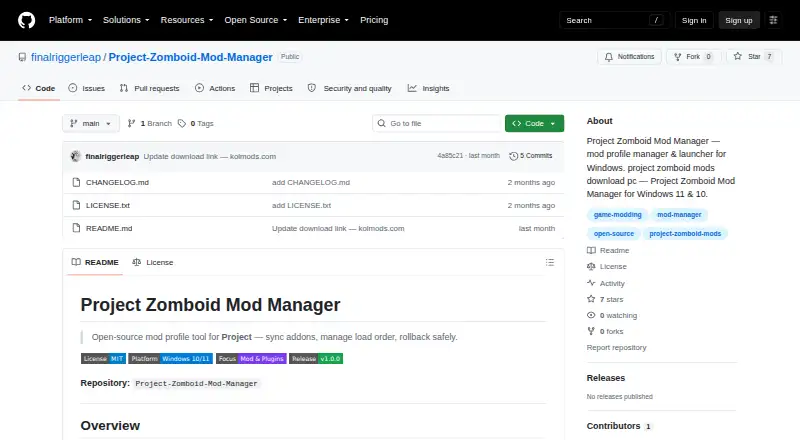Viewport: 800px width, 440px height.
Task: Click the Notifications bell button
Action: coord(630,57)
